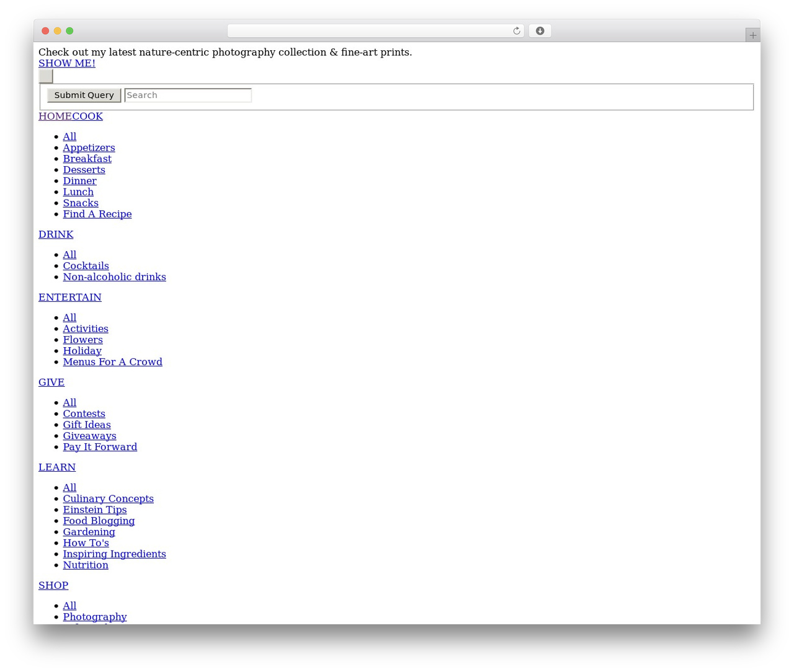Open the Photography link under SHOP
794x672 pixels.
pyautogui.click(x=95, y=617)
